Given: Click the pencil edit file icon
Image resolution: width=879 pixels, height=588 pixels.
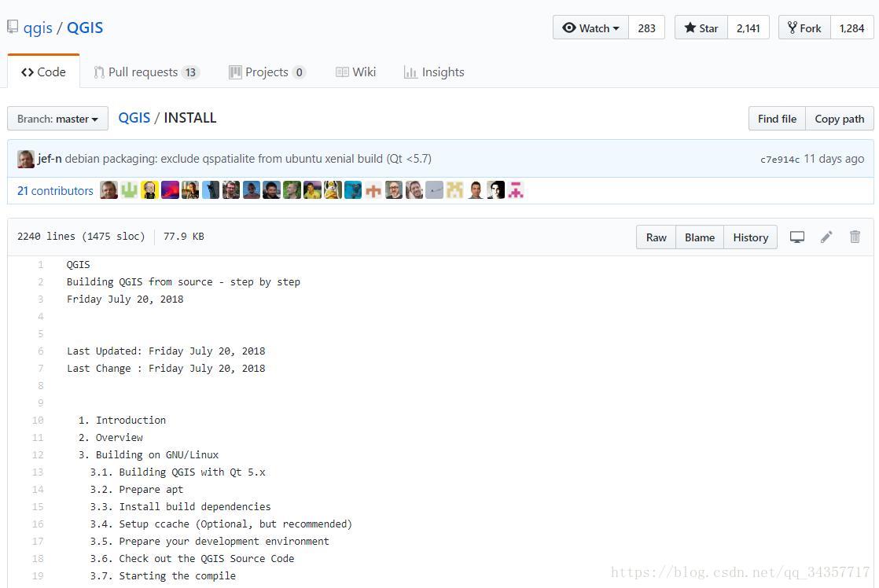Looking at the screenshot, I should click(x=826, y=237).
